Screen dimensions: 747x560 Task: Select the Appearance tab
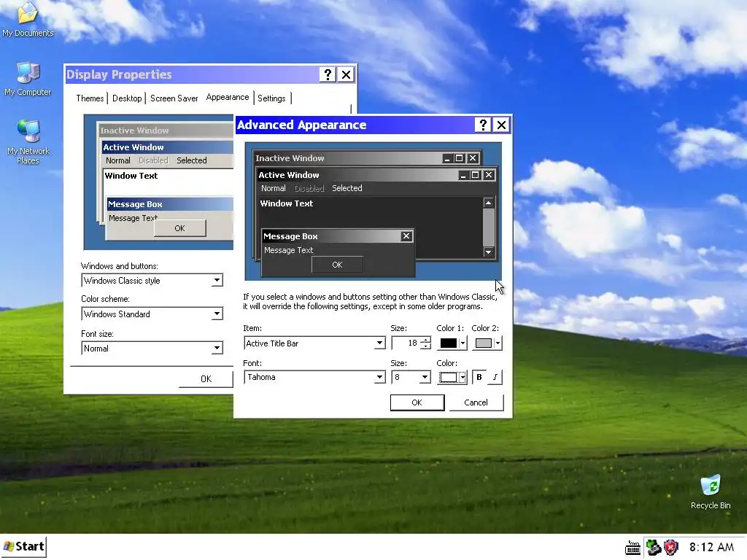tap(228, 97)
